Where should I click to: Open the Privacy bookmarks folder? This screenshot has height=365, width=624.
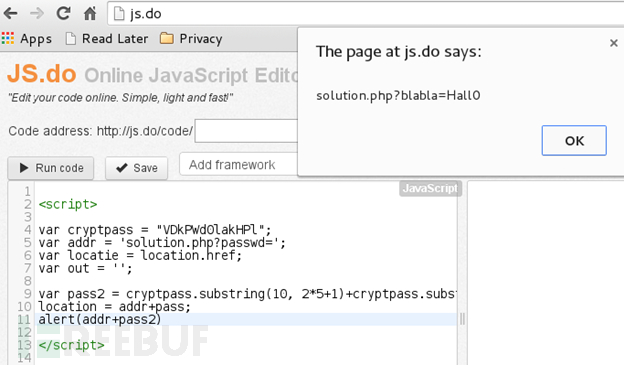[x=191, y=39]
